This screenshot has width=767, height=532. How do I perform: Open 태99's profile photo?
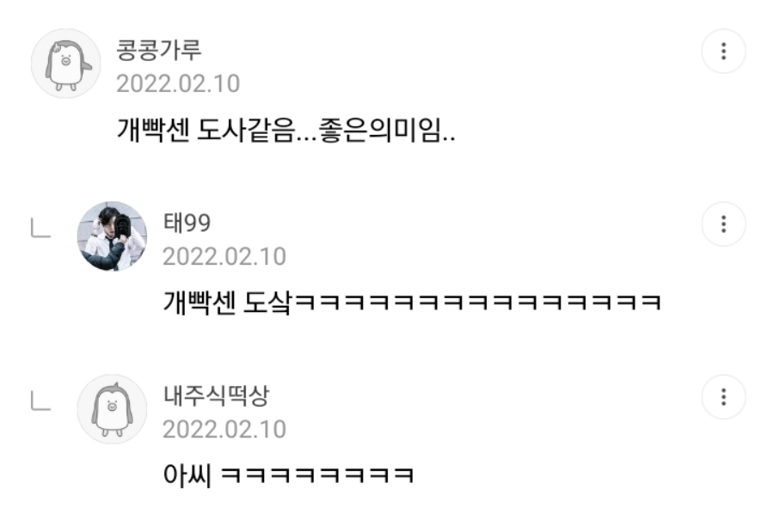pos(112,236)
